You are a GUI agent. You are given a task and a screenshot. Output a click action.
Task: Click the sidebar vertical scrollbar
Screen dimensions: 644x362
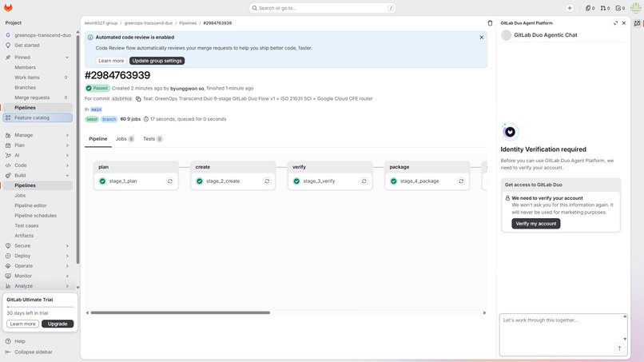coord(78,148)
